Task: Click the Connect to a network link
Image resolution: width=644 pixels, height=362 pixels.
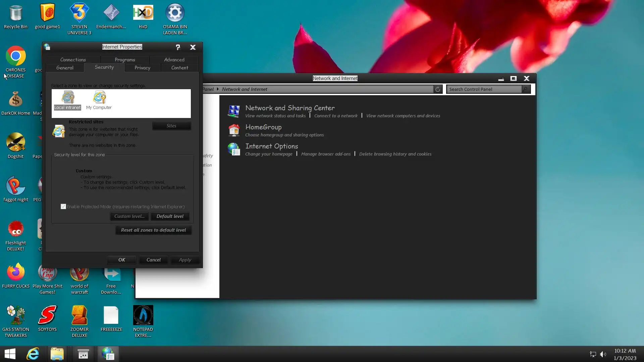Action: pyautogui.click(x=336, y=116)
